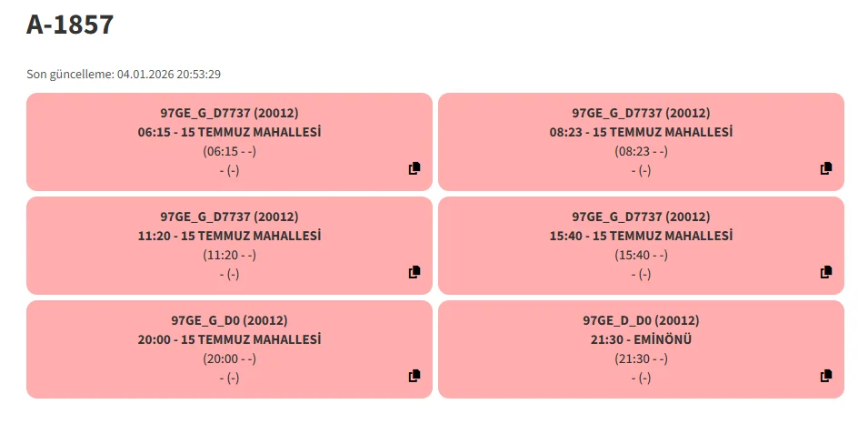
Task: Copy the 15:40 trip card details
Action: pos(826,272)
